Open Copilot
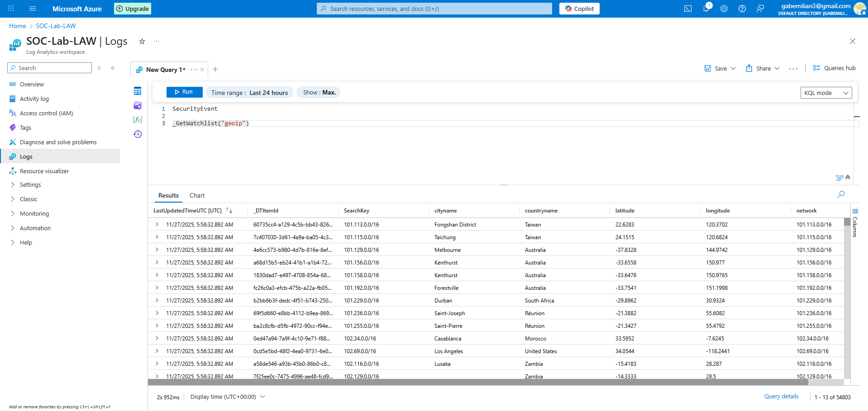868x411 pixels. 579,9
